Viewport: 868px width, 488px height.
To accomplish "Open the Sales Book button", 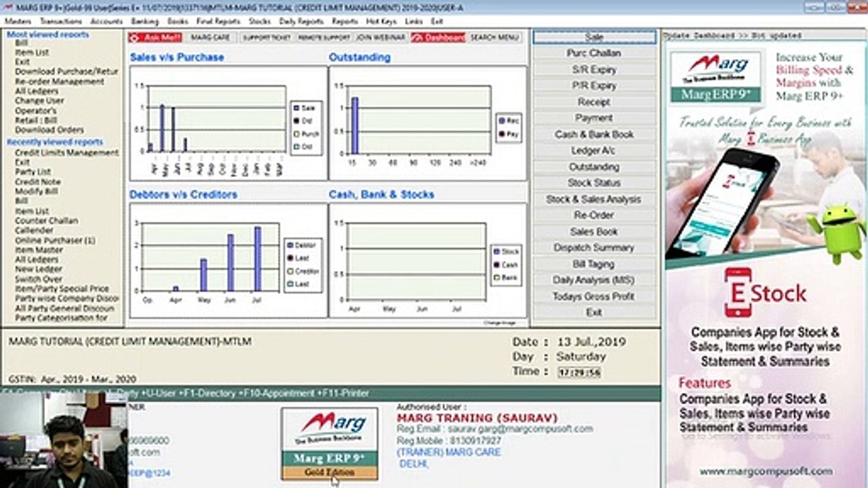I will (594, 231).
